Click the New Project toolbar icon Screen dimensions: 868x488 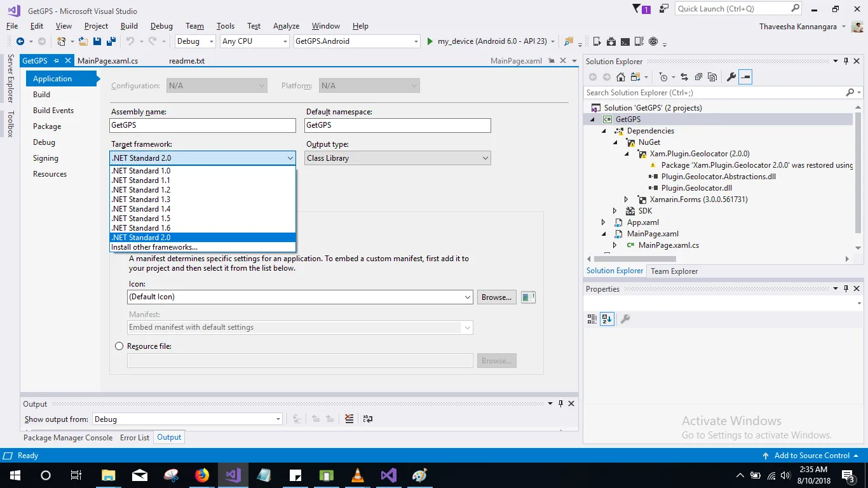[x=62, y=41]
